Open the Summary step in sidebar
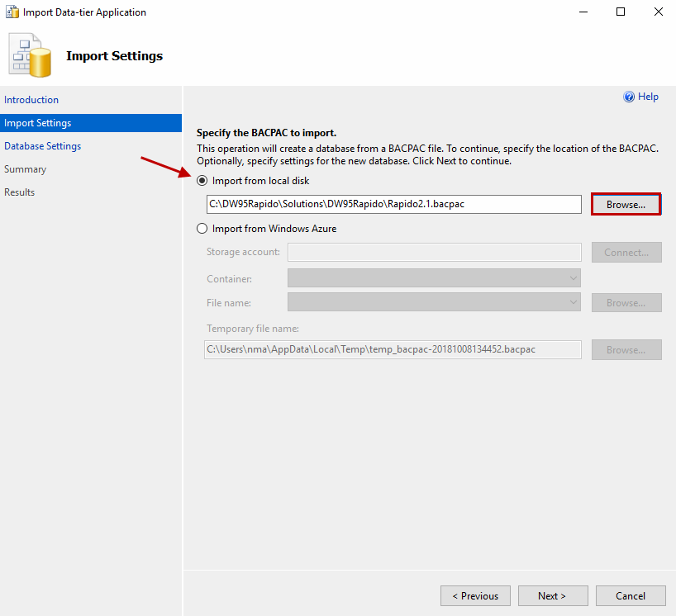The image size is (676, 616). click(26, 169)
